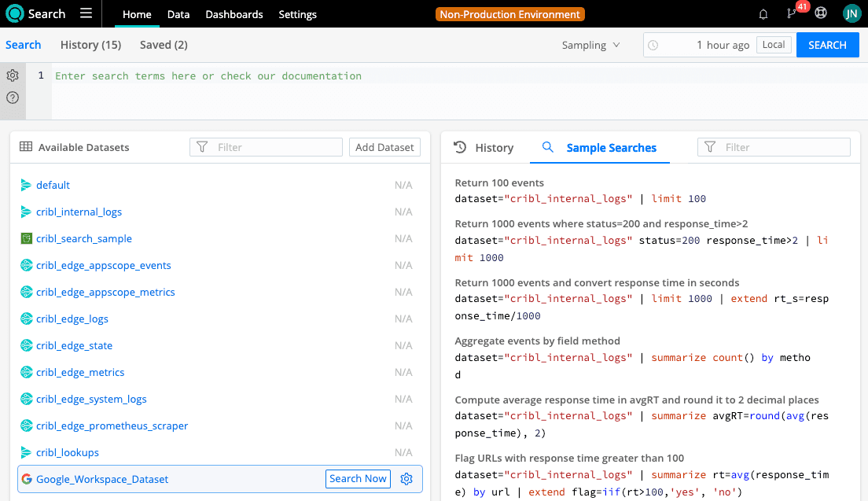Open the git branch version control icon
Viewport: 868px width, 501px height.
[792, 14]
